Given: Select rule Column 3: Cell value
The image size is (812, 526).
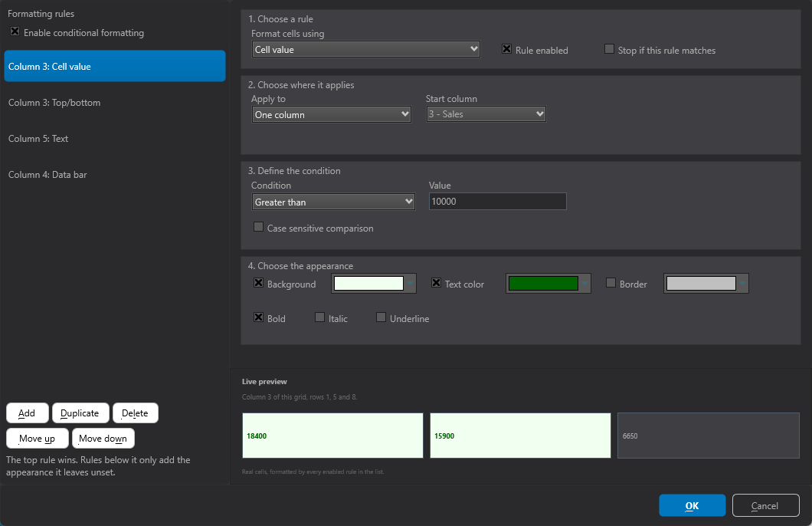Looking at the screenshot, I should click(x=115, y=67).
